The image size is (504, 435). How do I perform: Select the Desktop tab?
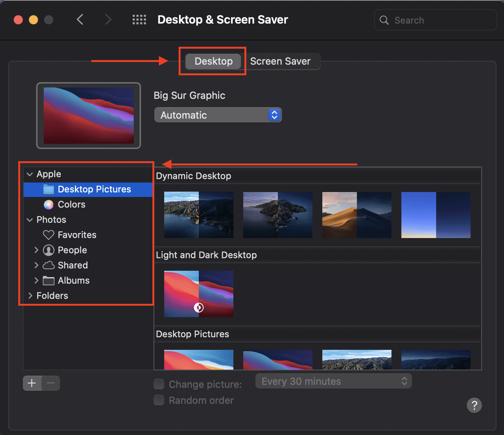213,61
